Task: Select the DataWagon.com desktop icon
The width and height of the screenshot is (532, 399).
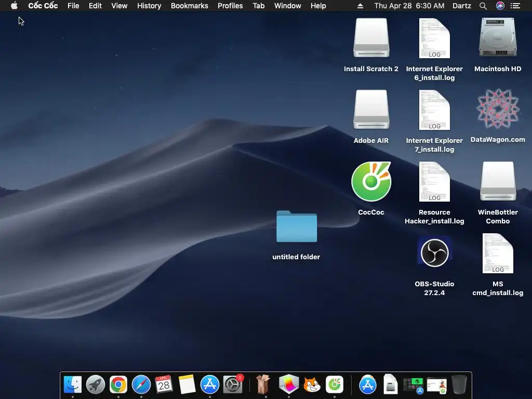Action: tap(498, 109)
